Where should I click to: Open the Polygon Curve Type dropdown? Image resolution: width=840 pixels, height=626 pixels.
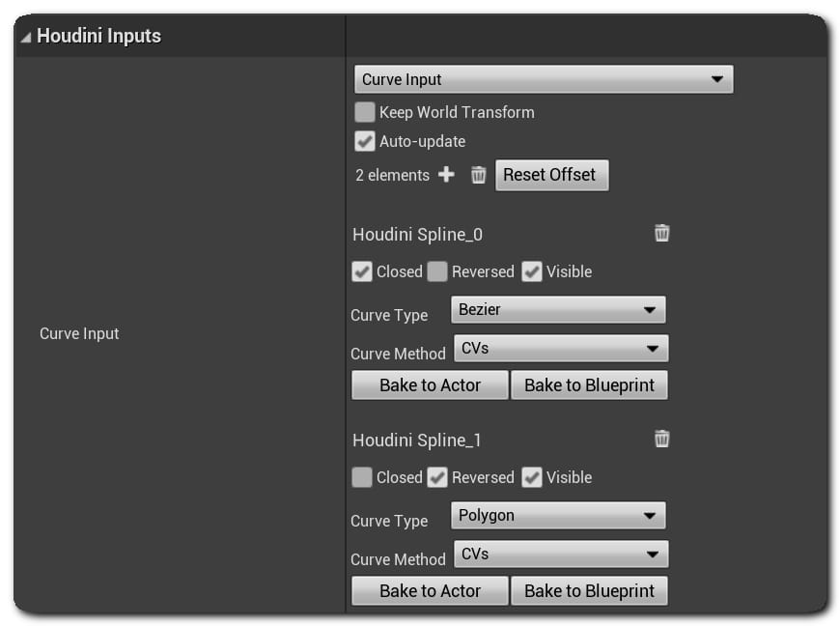coord(558,516)
